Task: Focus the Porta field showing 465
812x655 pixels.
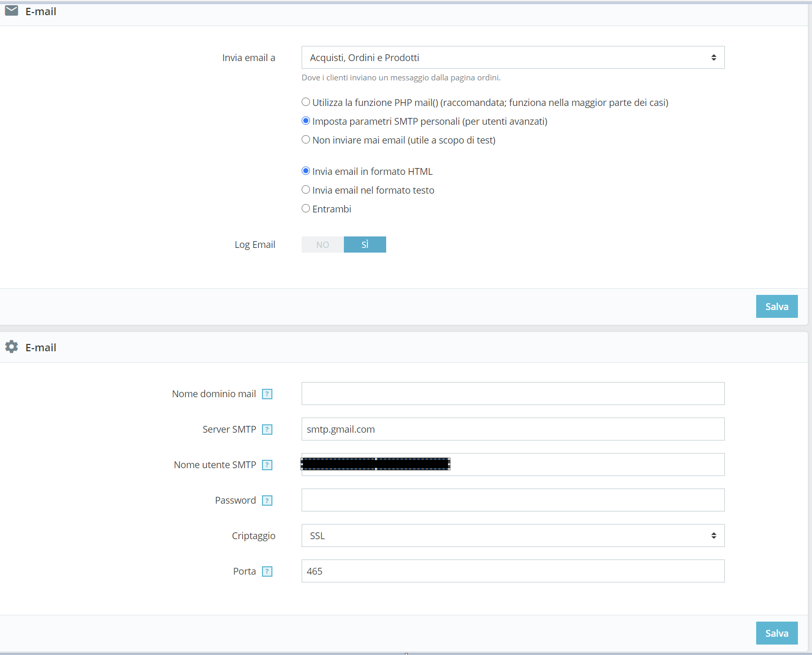Action: click(513, 571)
